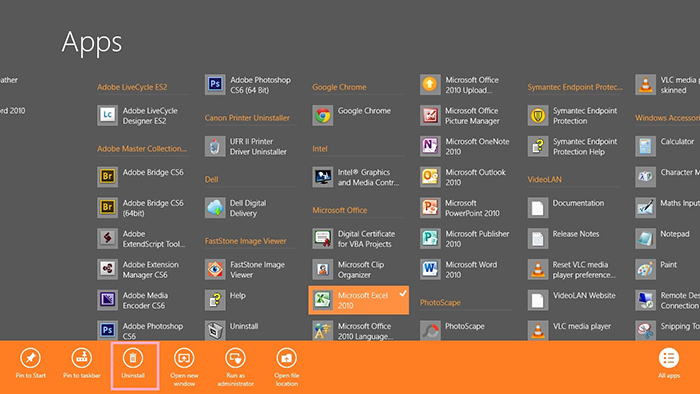
Task: Click the Open new window icon
Action: (x=184, y=358)
